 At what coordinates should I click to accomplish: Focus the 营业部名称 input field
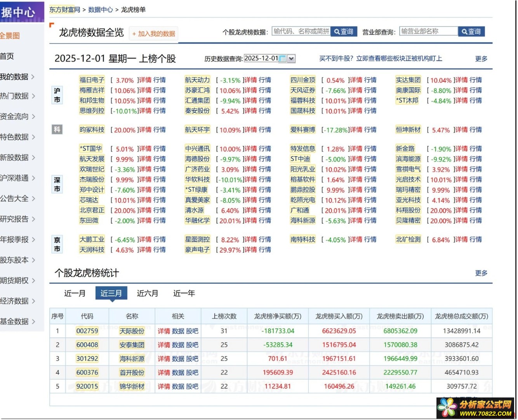click(x=428, y=31)
